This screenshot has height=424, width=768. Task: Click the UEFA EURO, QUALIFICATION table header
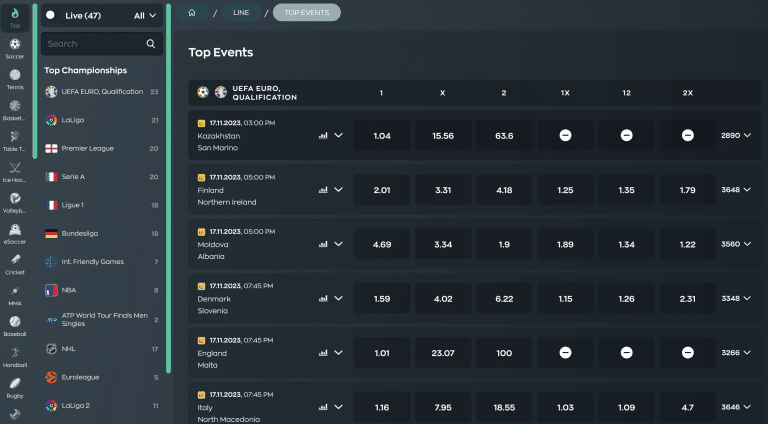tap(475, 93)
